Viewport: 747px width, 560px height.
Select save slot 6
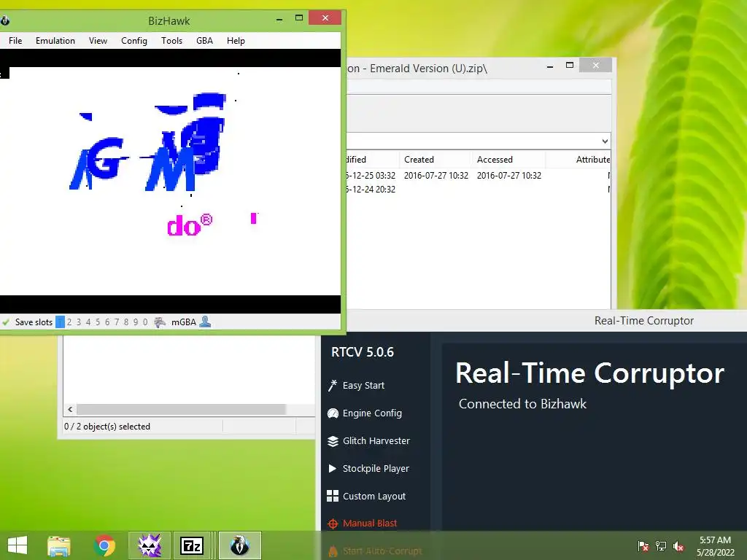pos(107,322)
